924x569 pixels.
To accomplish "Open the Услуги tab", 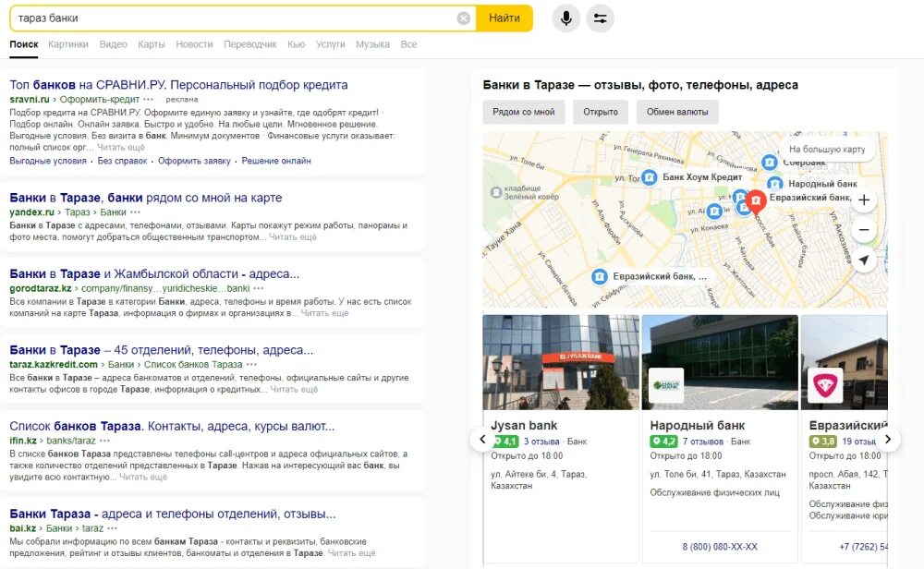I will [331, 44].
